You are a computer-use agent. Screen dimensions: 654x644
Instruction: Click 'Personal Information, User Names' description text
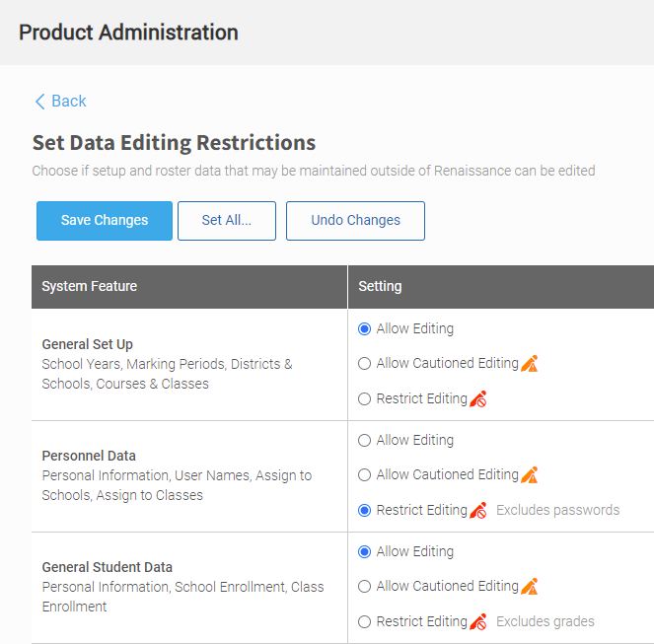coord(177,485)
